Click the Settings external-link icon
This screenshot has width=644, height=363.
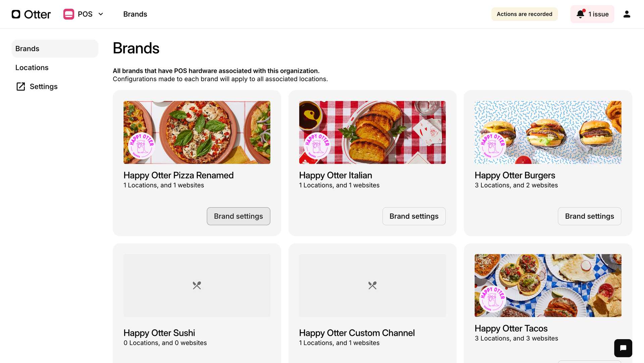tap(20, 87)
